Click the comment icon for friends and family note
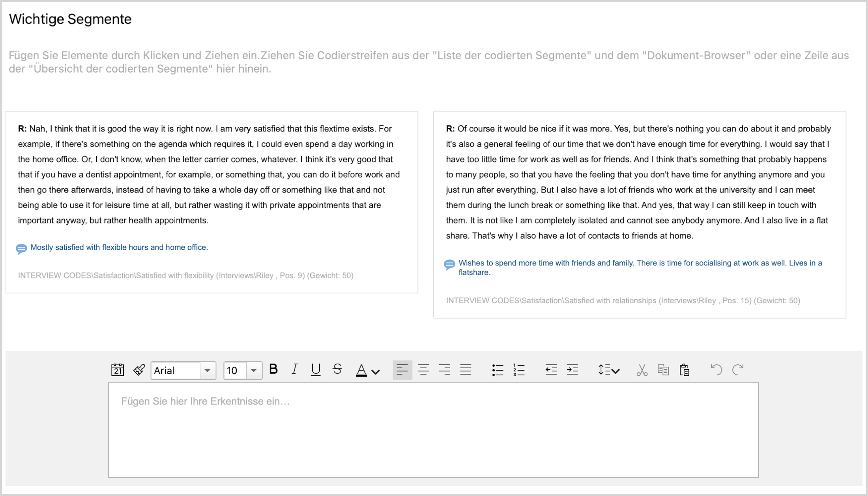Viewport: 868px width, 496px height. coord(449,265)
